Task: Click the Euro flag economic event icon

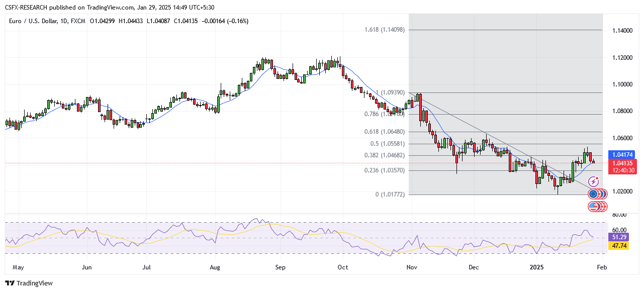Action: [593, 193]
